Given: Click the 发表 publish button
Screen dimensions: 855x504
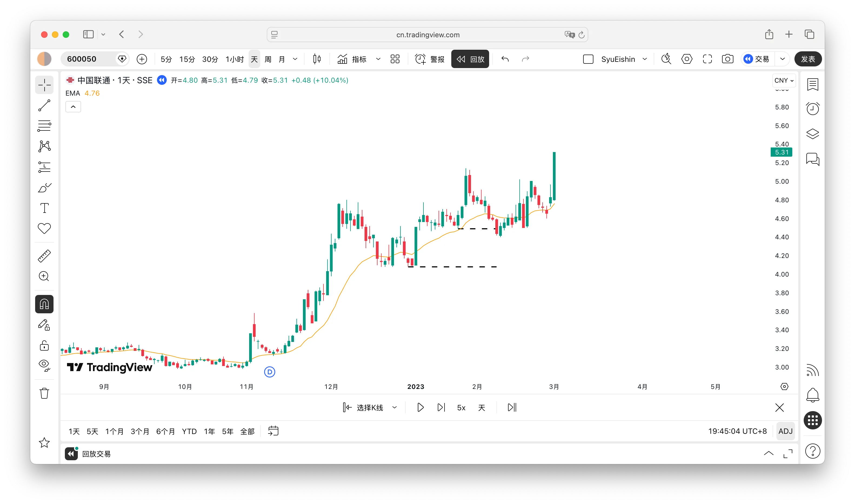Looking at the screenshot, I should click(x=808, y=59).
